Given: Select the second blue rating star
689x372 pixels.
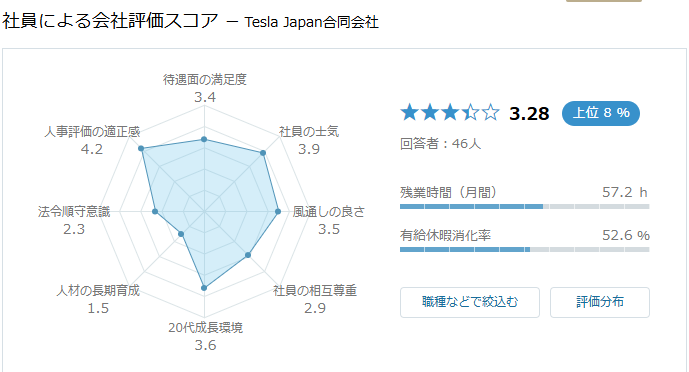Looking at the screenshot, I should (429, 112).
